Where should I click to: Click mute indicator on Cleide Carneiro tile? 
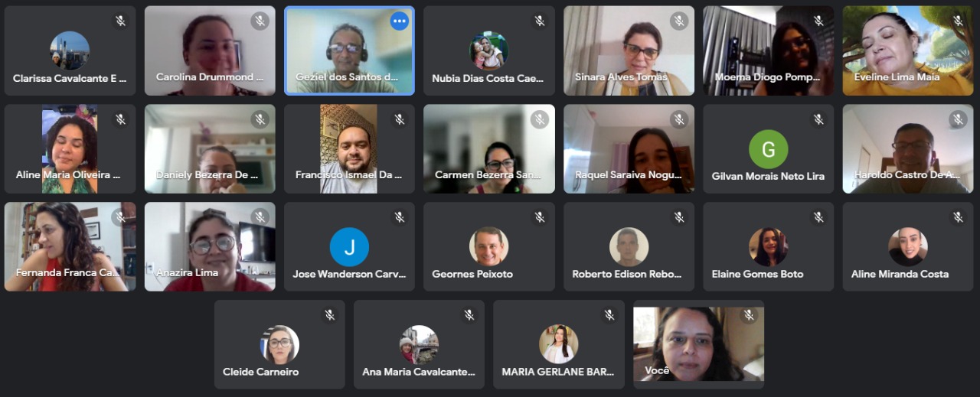[329, 315]
